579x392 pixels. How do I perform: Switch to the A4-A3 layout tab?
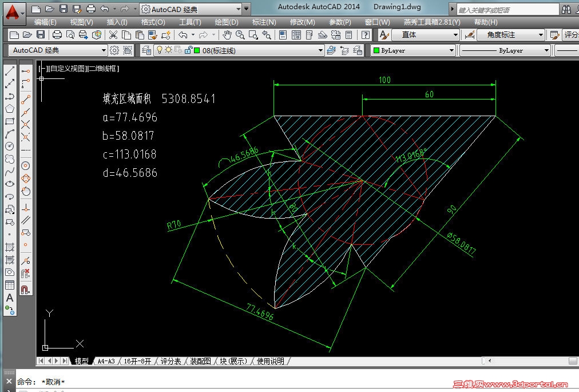[x=106, y=361]
